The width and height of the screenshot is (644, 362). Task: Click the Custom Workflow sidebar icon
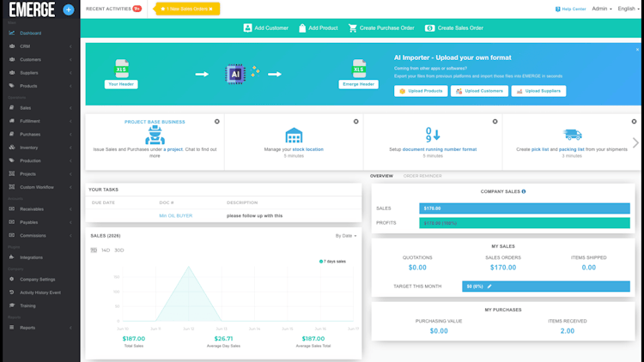click(x=12, y=187)
